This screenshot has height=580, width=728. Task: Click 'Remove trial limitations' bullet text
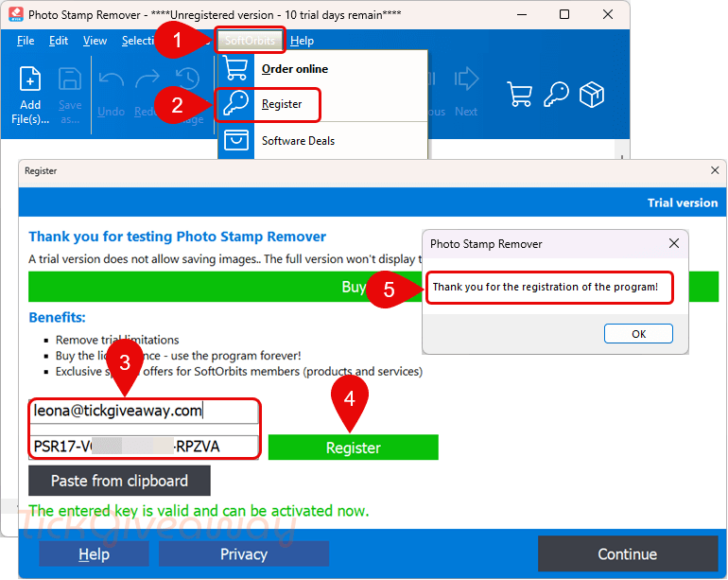117,340
